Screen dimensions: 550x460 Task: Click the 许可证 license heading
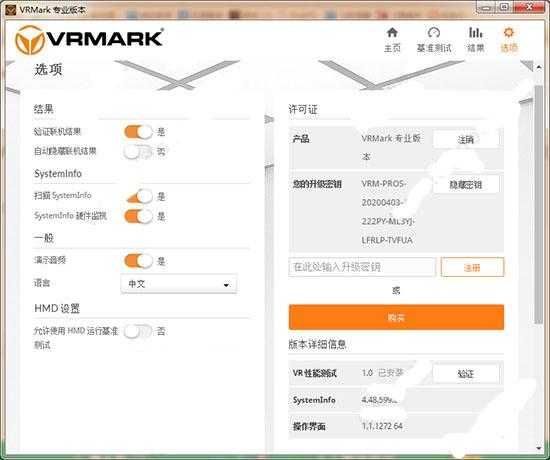(303, 109)
